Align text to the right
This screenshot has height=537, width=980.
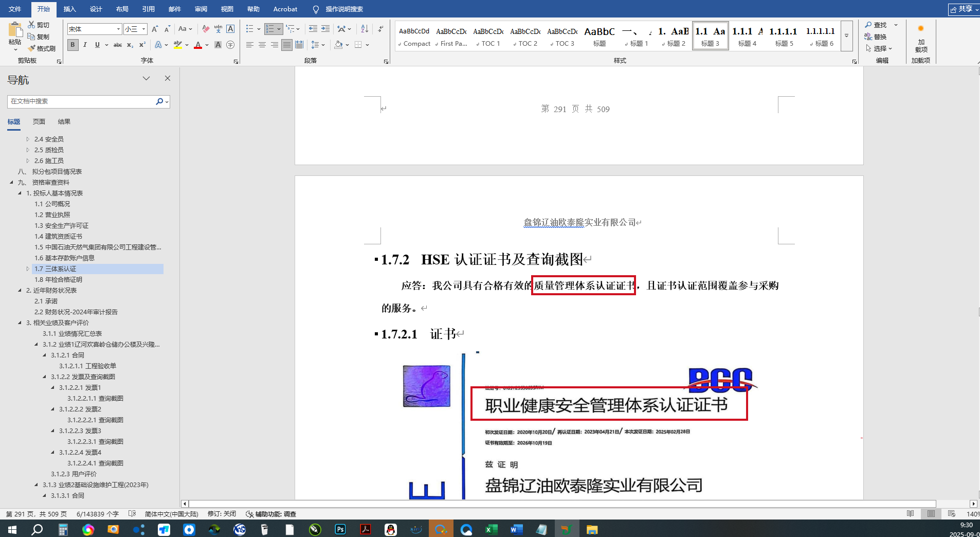(275, 45)
